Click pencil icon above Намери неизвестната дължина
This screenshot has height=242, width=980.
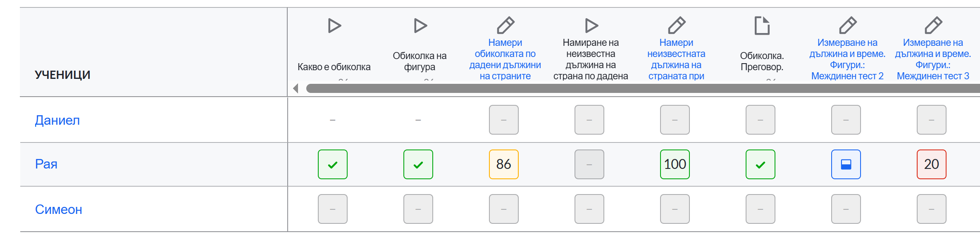click(x=677, y=25)
